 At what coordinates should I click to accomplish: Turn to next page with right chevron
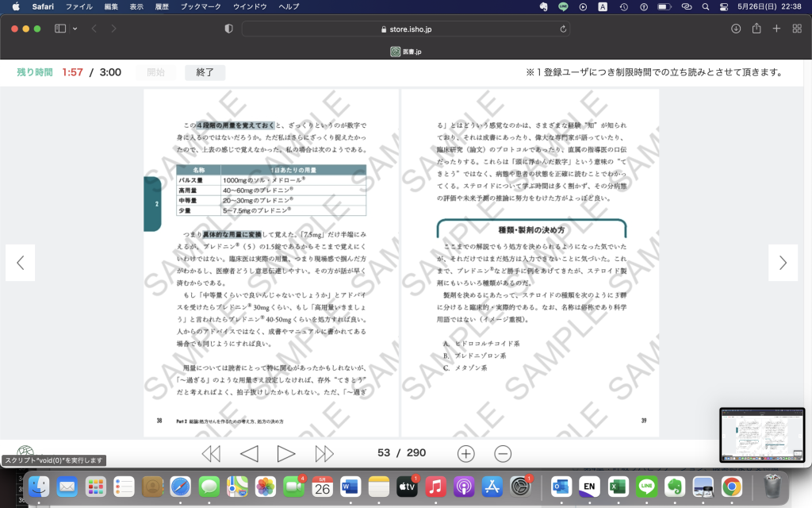(783, 263)
